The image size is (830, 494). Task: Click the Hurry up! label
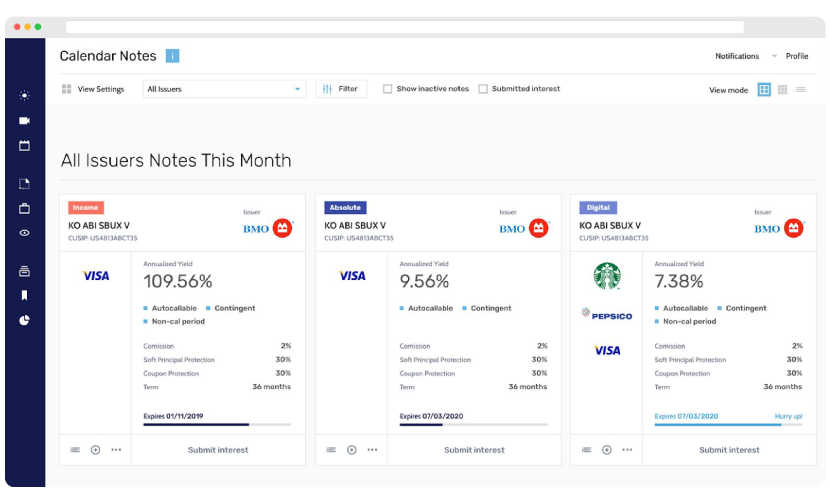(x=789, y=416)
